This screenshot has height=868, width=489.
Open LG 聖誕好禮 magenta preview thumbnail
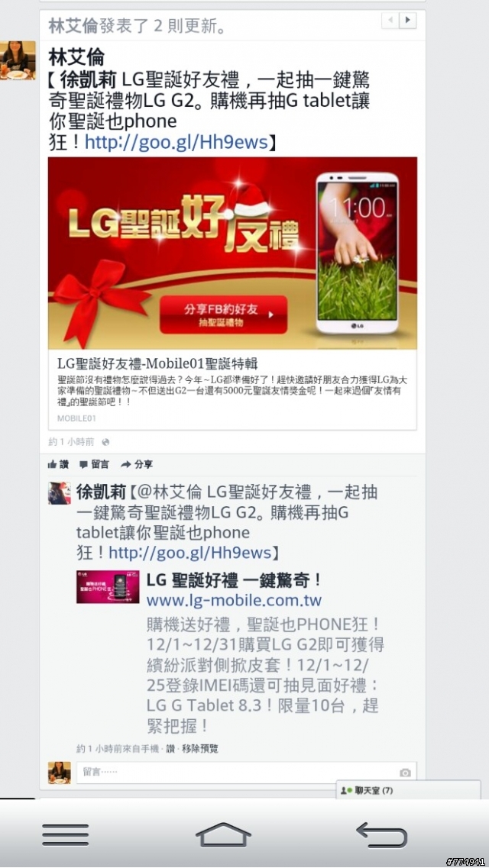click(x=108, y=587)
